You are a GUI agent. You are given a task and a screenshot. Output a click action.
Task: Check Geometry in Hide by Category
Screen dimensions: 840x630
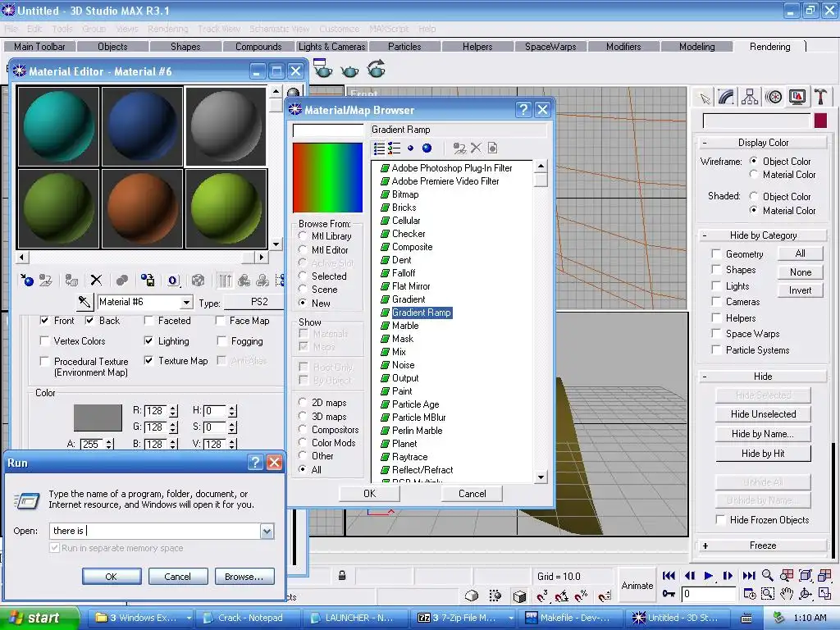click(x=715, y=253)
